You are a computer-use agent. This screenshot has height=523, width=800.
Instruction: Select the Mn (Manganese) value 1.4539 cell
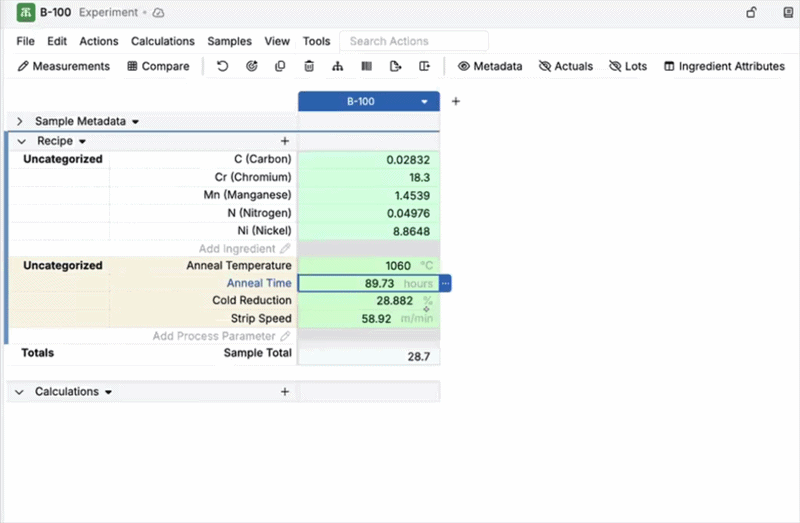click(368, 195)
